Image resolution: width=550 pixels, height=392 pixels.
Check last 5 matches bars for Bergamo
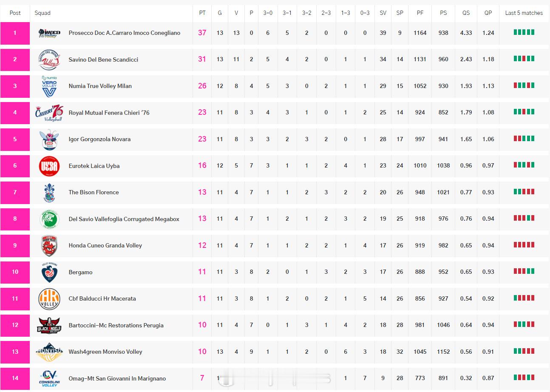coord(524,271)
